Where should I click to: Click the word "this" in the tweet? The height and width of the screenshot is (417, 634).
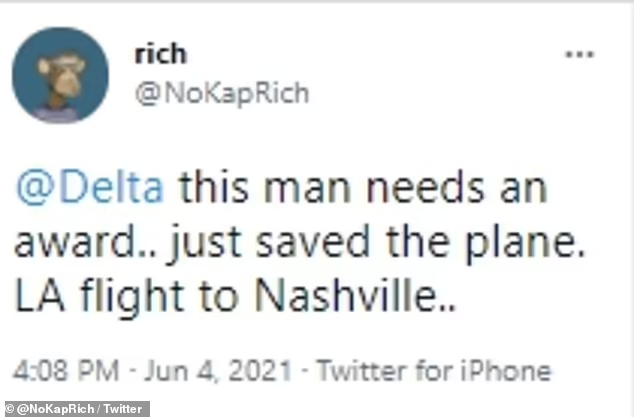[x=210, y=187]
